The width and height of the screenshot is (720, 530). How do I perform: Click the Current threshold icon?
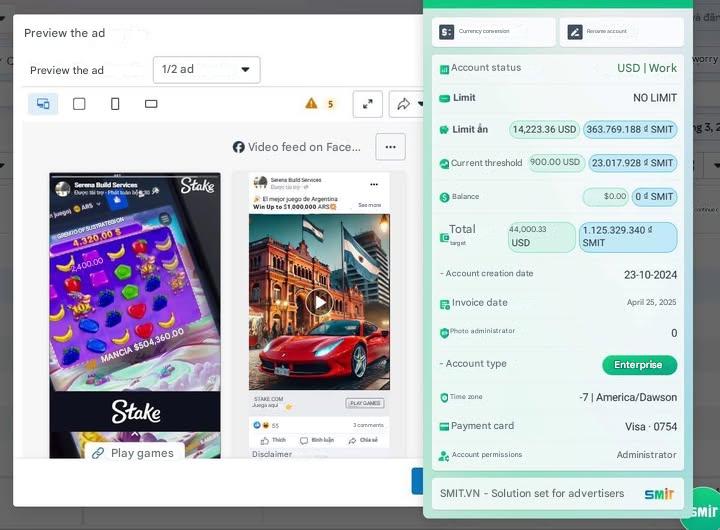444,164
